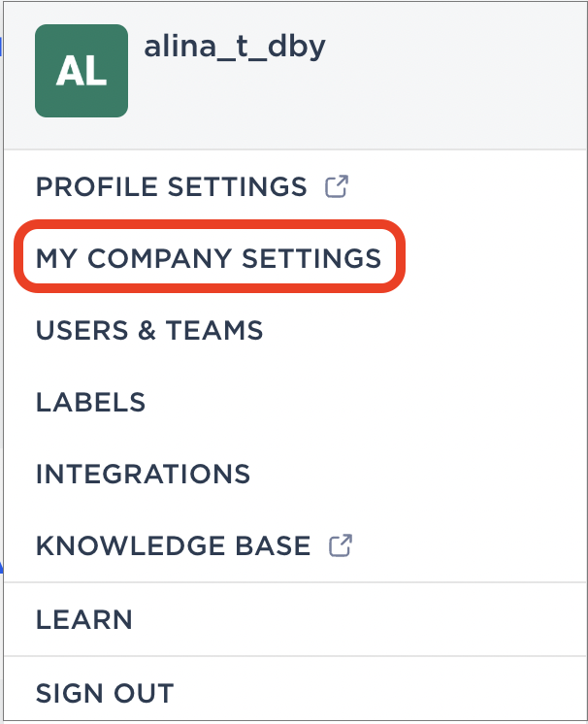
Task: Open the Knowledge Base entry
Action: point(173,545)
